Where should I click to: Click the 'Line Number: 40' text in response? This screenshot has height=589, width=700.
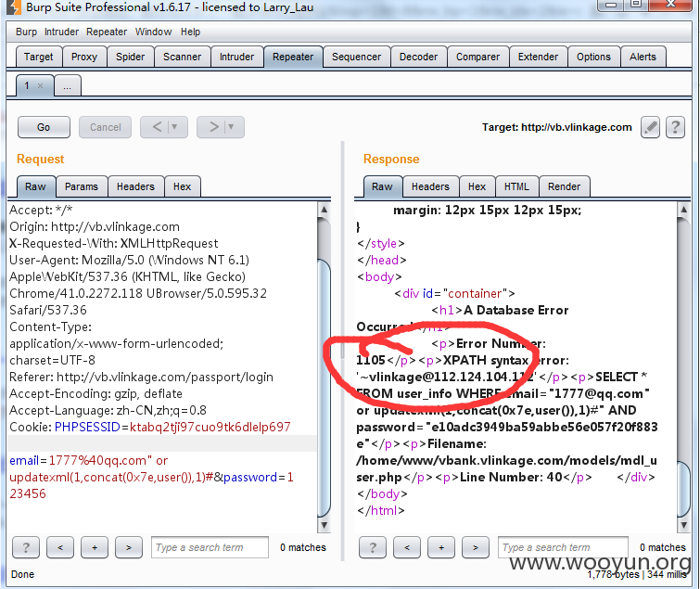pos(512,477)
